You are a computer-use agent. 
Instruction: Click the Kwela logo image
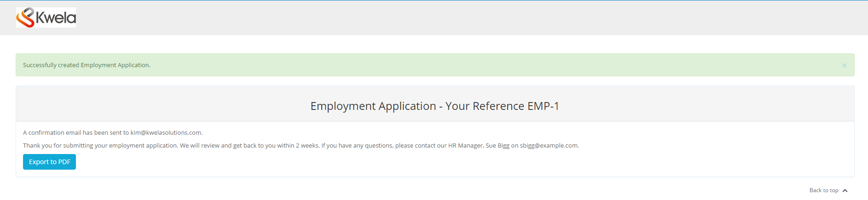(x=46, y=17)
